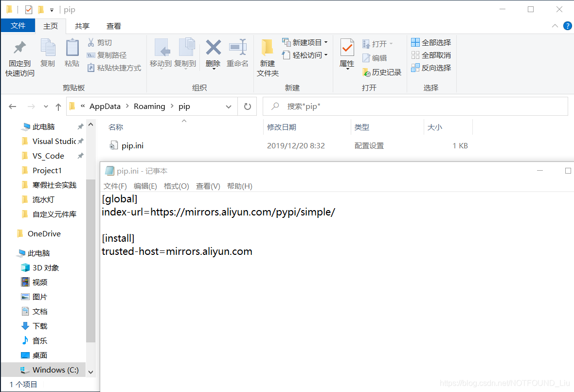574x392 pixels.
Task: Open Notepad Help (帮助(H)) menu
Action: coord(240,186)
